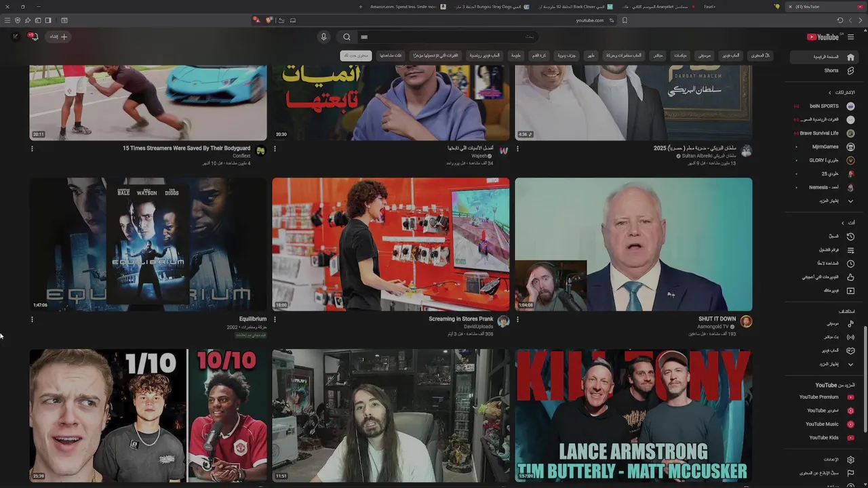Open the notifications bell
The width and height of the screenshot is (868, 488).
click(x=33, y=37)
